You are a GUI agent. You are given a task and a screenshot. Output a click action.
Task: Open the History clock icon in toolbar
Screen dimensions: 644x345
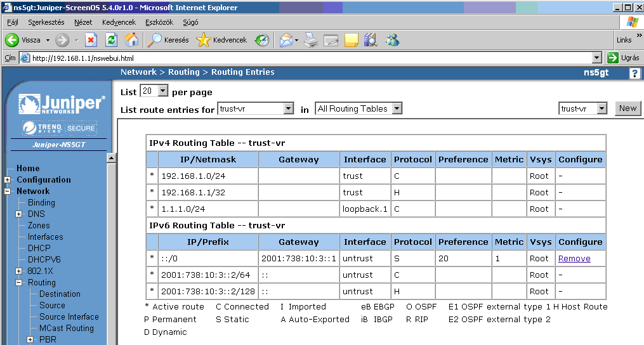262,40
